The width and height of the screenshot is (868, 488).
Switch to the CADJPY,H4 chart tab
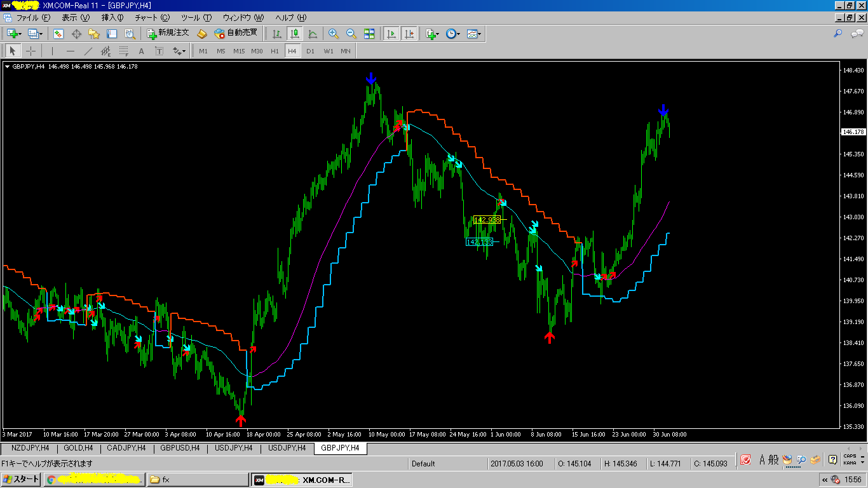[x=126, y=448]
